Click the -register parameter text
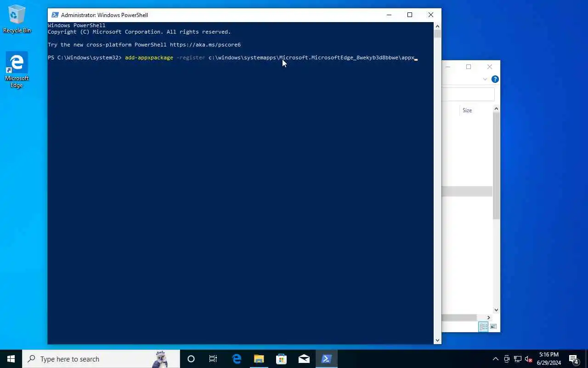Image resolution: width=588 pixels, height=368 pixels. 191,57
